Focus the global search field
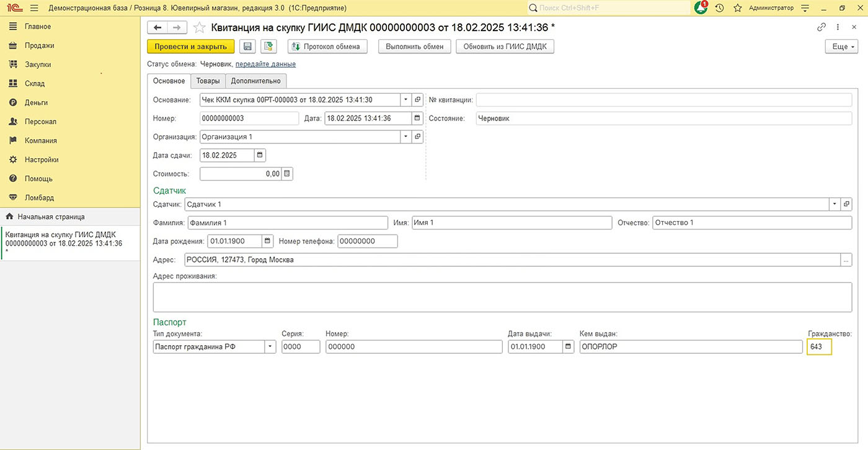868x450 pixels. click(x=609, y=8)
